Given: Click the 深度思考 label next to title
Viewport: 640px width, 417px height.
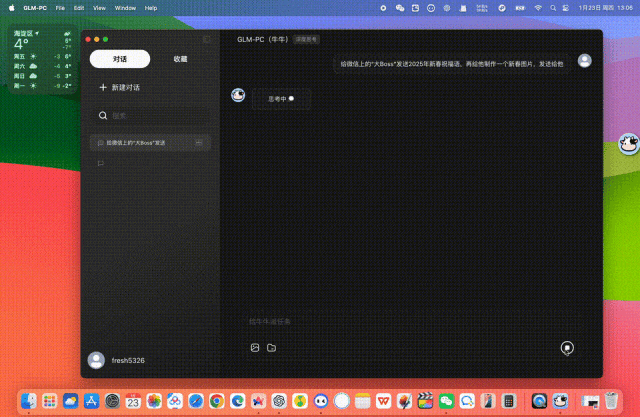Looking at the screenshot, I should [306, 39].
